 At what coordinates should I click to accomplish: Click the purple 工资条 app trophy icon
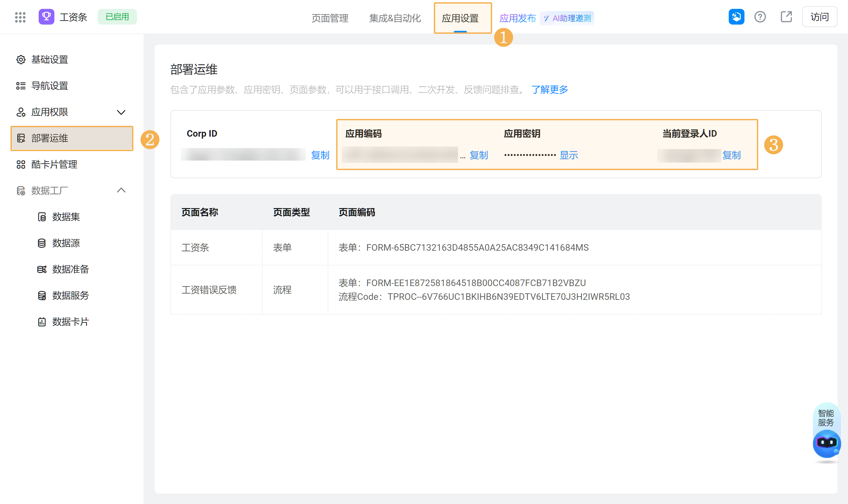coord(46,17)
